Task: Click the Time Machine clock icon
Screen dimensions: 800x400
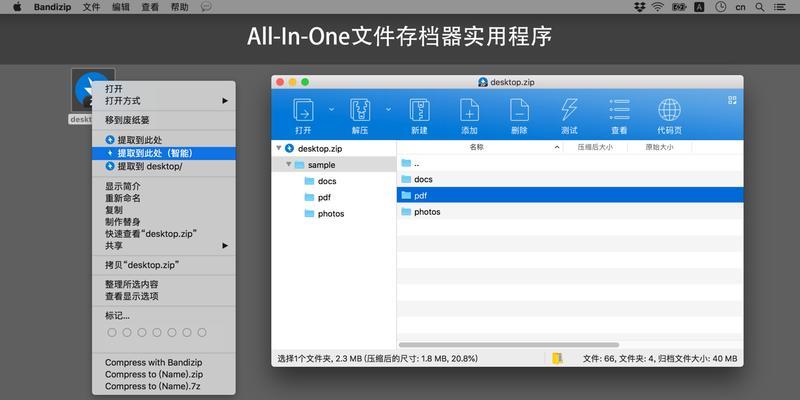Action: pos(721,7)
